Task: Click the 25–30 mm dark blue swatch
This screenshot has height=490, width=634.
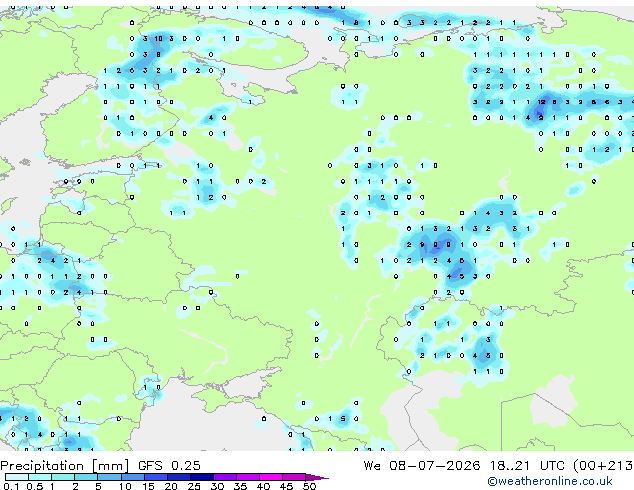Action: [x=201, y=477]
